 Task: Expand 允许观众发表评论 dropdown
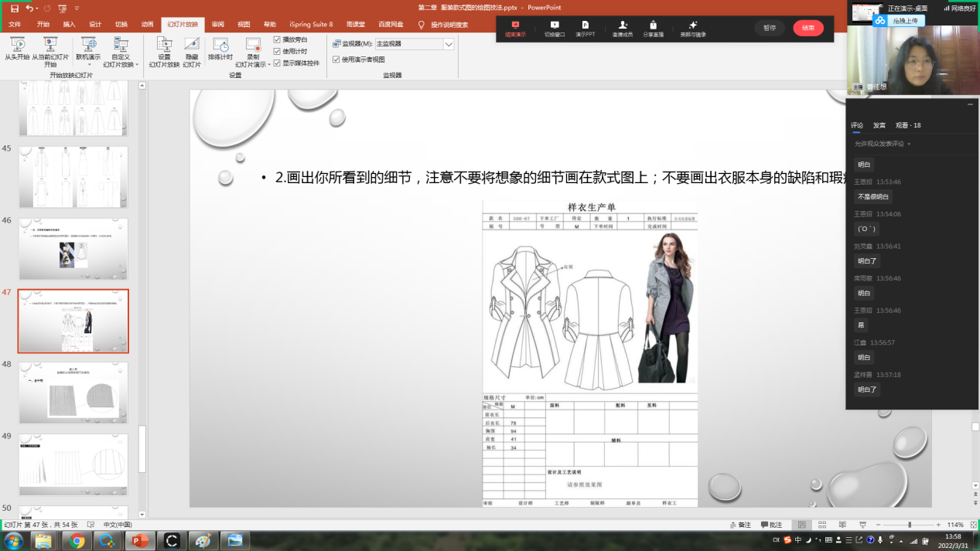883,144
